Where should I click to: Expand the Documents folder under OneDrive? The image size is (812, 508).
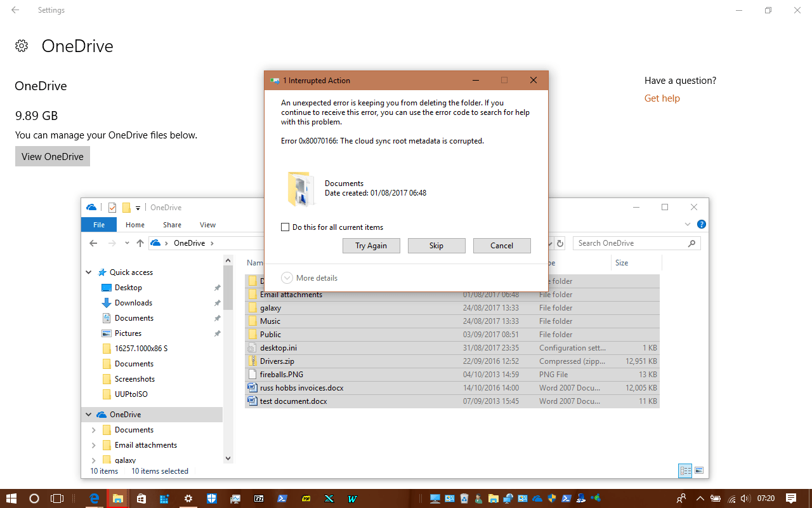(x=94, y=429)
